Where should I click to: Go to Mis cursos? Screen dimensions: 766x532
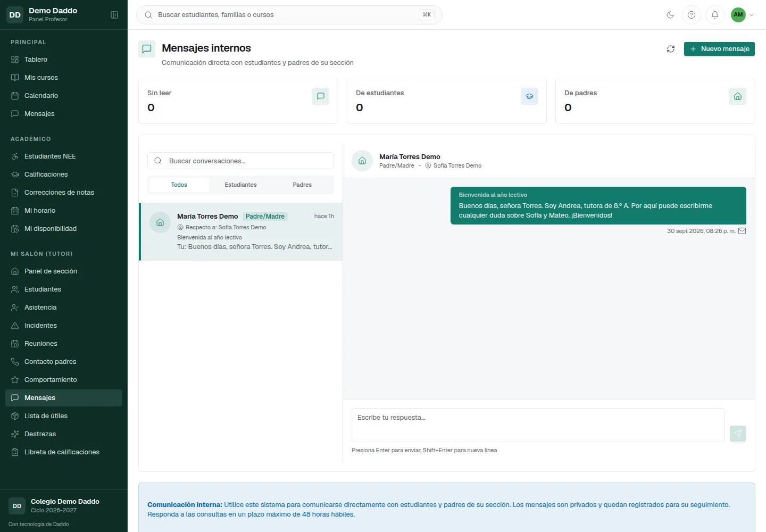coord(64,78)
